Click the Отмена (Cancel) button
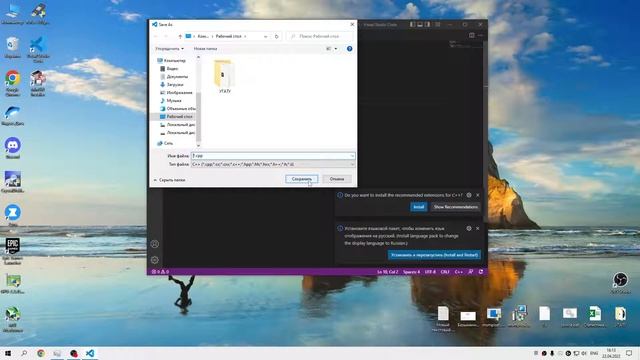 click(x=337, y=179)
